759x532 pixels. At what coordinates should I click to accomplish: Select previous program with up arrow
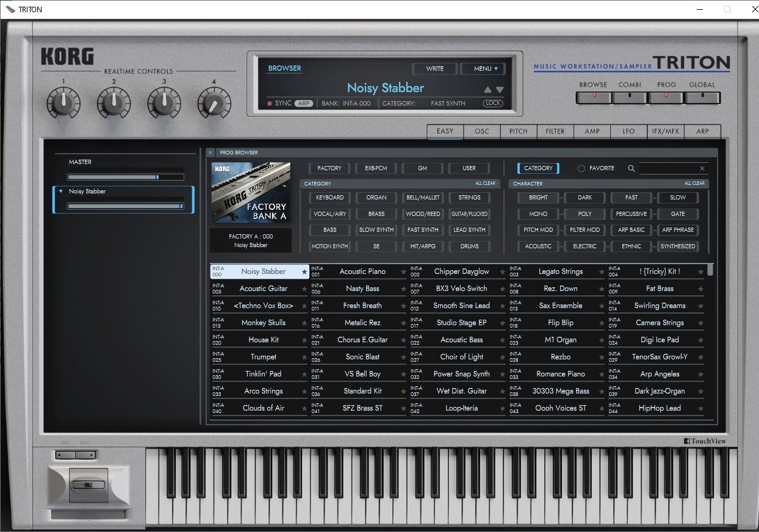point(487,90)
